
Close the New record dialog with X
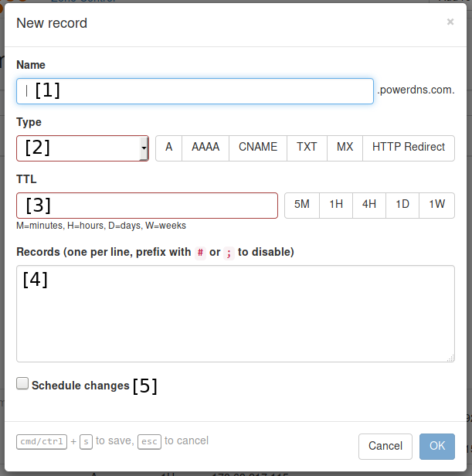[x=450, y=22]
